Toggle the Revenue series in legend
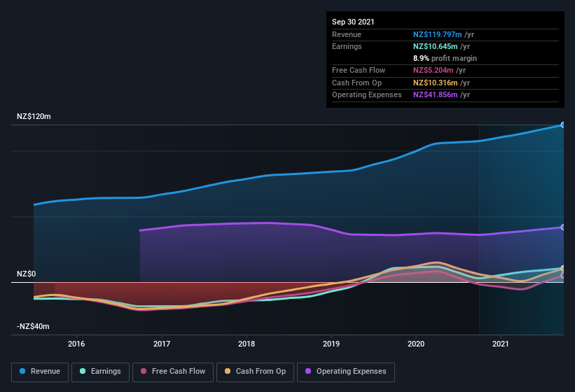 tap(40, 372)
